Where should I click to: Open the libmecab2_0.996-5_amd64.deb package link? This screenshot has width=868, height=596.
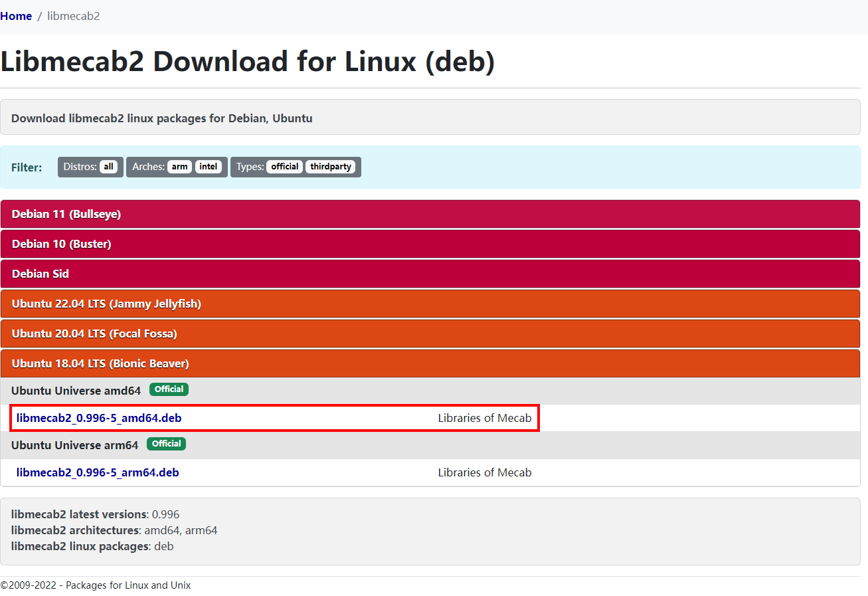point(99,418)
